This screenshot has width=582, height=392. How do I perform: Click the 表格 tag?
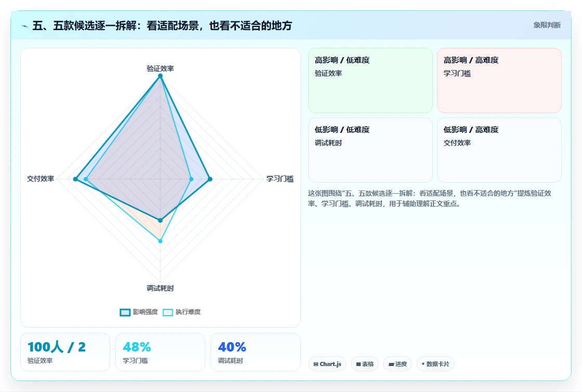364,364
